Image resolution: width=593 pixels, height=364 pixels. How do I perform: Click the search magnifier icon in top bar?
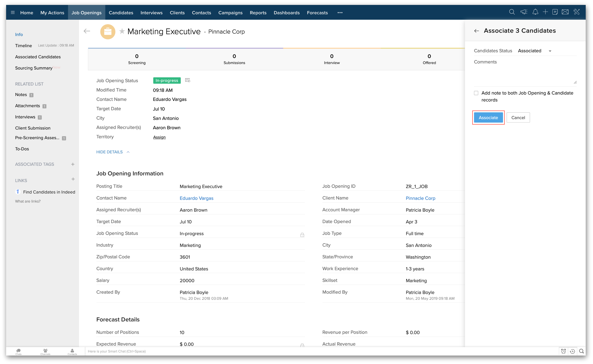click(512, 12)
